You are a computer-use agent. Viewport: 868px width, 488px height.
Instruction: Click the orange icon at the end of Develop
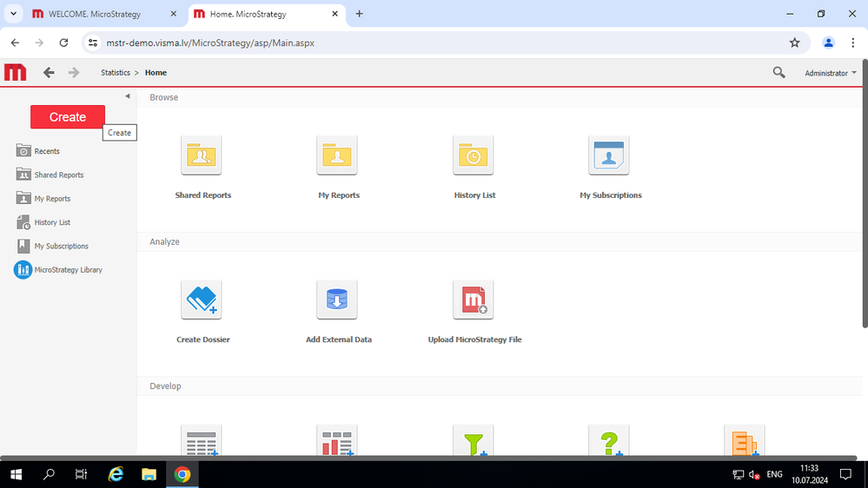point(745,441)
